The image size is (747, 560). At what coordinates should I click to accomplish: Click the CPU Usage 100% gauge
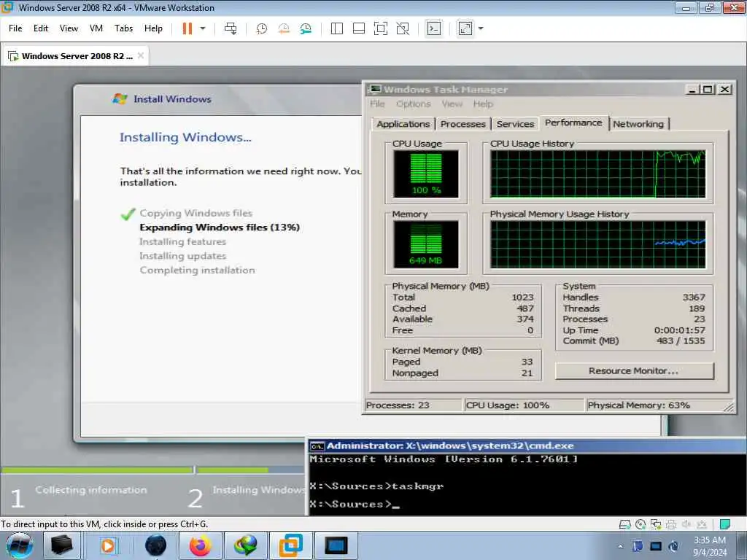(x=426, y=174)
